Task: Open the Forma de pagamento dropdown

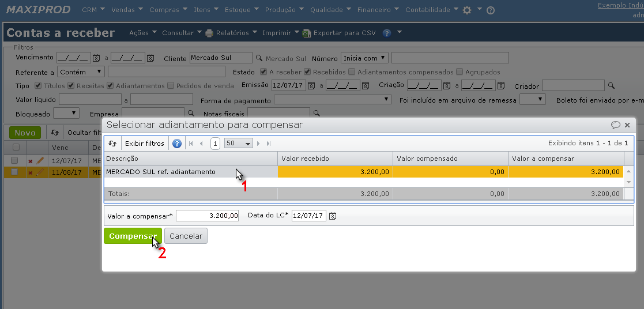Action: coord(333,99)
